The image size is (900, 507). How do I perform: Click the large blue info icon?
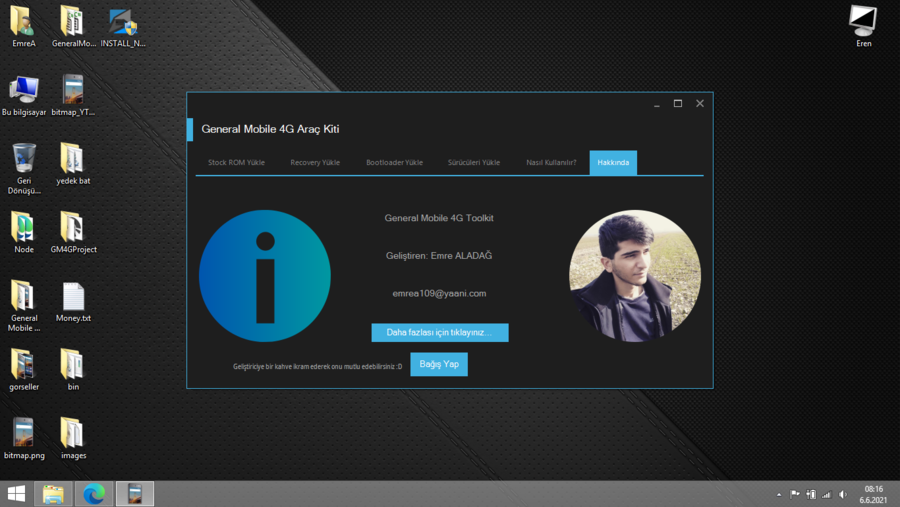(265, 276)
